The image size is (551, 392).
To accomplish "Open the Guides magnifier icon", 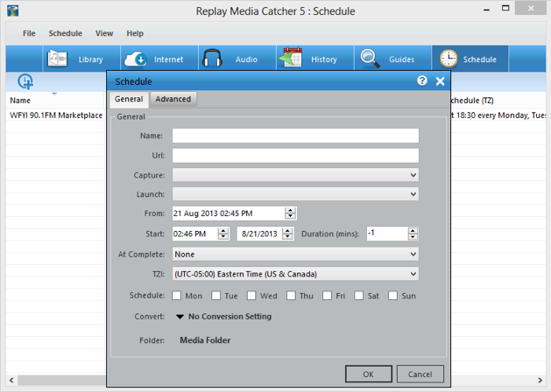I will 370,59.
